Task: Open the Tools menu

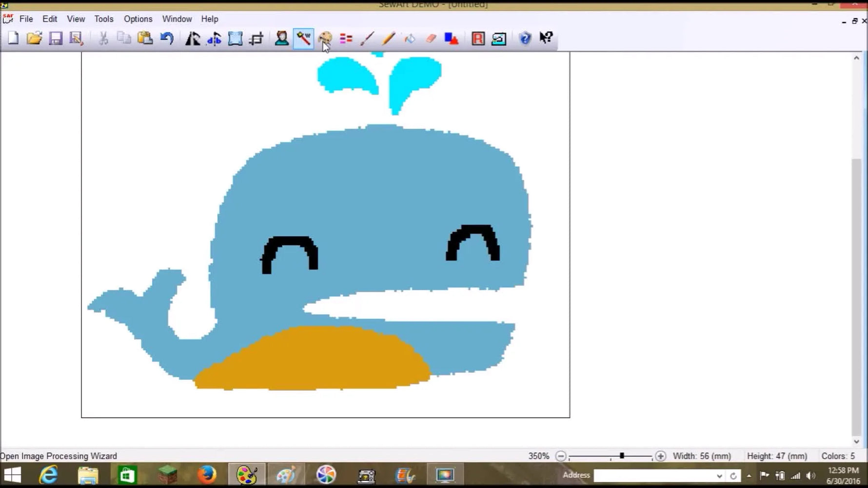Action: (x=104, y=19)
